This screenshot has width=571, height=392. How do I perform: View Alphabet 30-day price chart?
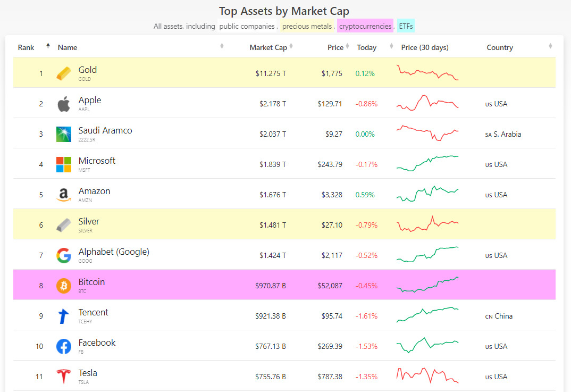(427, 254)
